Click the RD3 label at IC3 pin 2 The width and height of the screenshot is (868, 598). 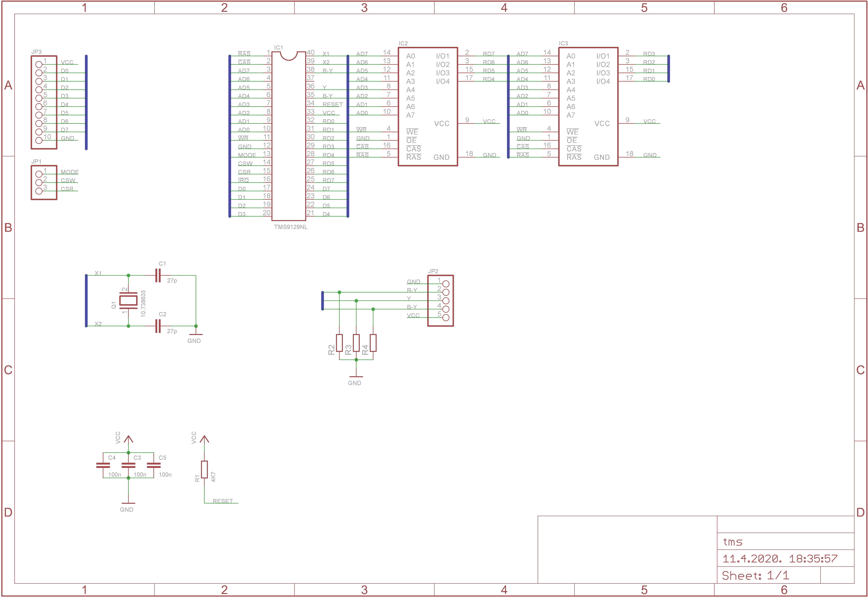tap(649, 54)
